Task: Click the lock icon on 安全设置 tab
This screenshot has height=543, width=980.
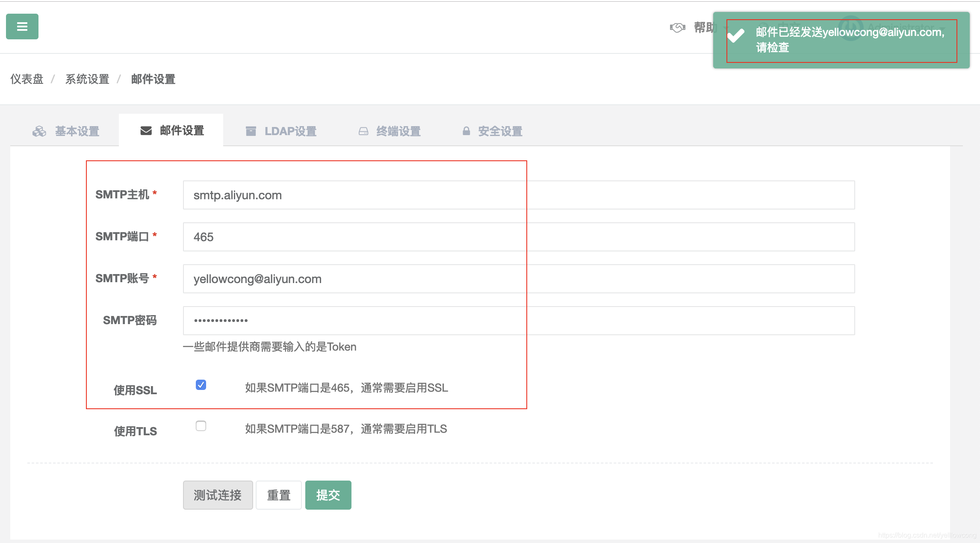Action: tap(466, 131)
